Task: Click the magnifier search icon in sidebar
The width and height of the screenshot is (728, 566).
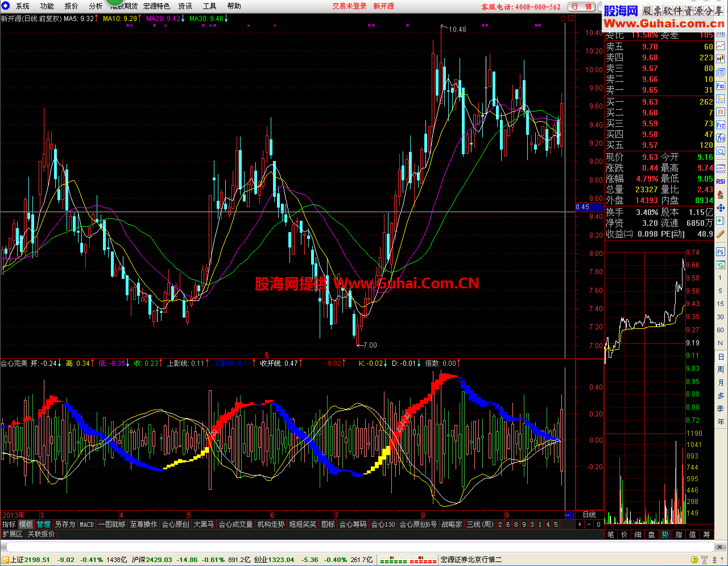Action: [721, 151]
